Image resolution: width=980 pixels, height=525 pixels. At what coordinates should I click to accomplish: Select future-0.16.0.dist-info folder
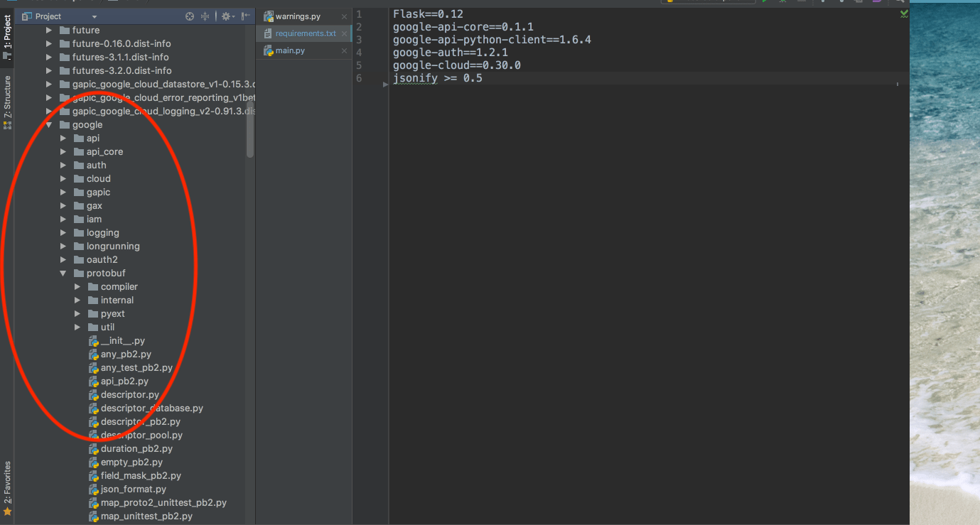click(x=122, y=44)
